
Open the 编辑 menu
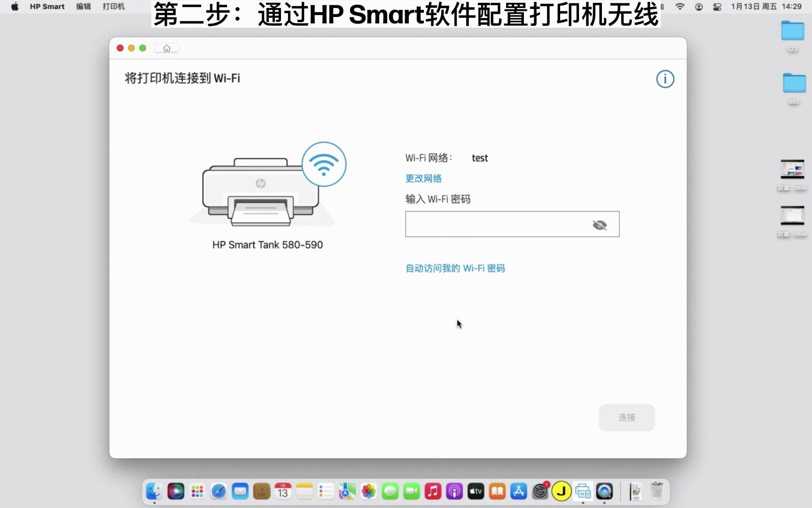tap(84, 7)
